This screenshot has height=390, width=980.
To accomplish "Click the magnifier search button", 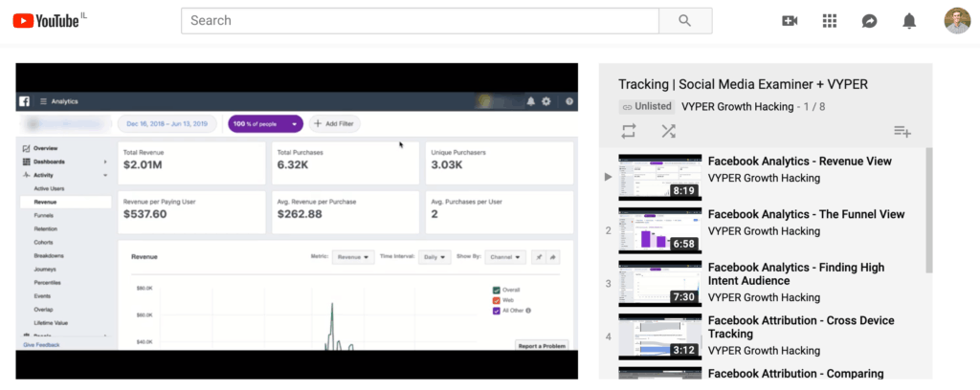I will coord(685,21).
